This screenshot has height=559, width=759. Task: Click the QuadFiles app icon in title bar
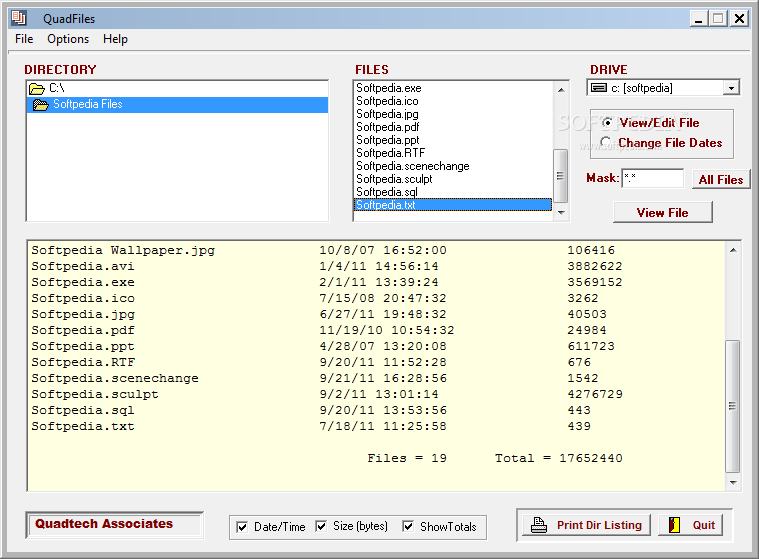pos(18,18)
